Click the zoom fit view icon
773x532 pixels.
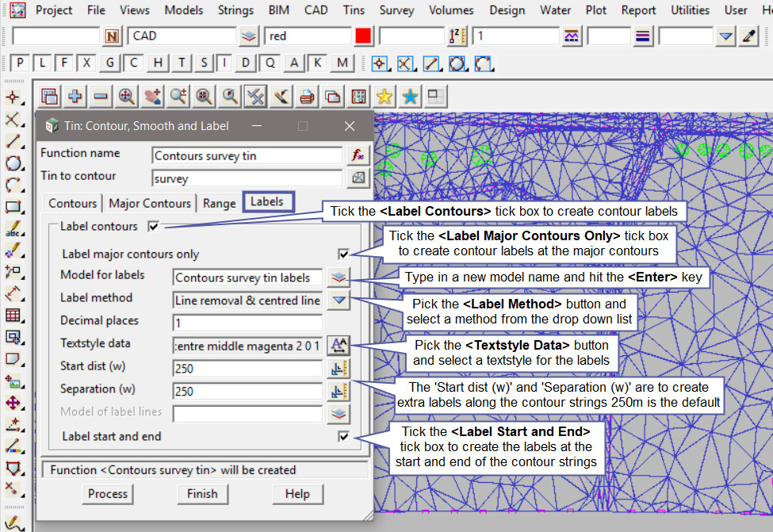point(127,96)
